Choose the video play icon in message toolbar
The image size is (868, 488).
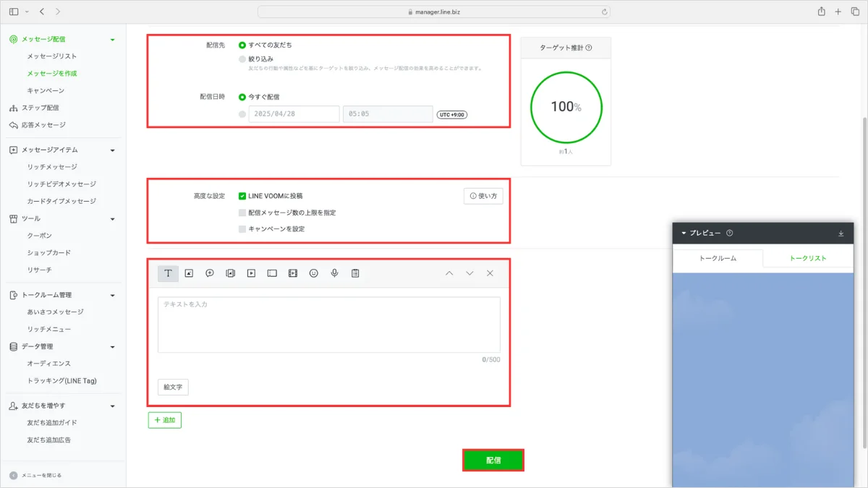[251, 273]
